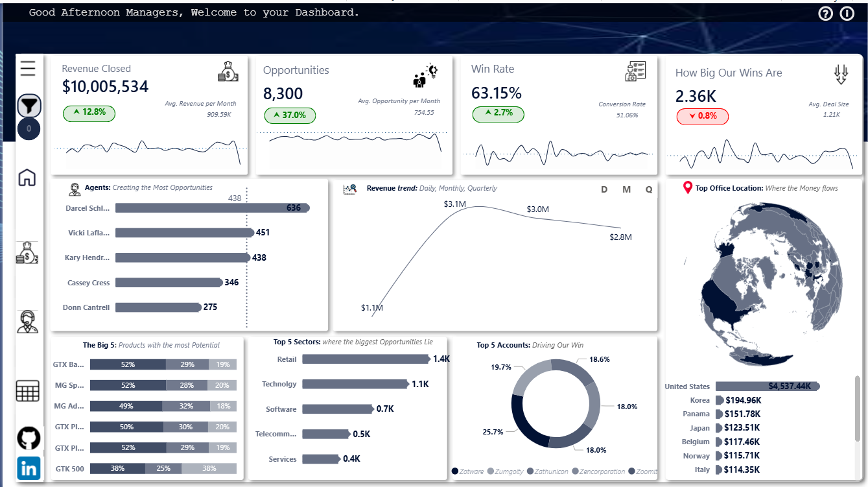Select the Cassey Cress bar showing 346

pos(170,283)
